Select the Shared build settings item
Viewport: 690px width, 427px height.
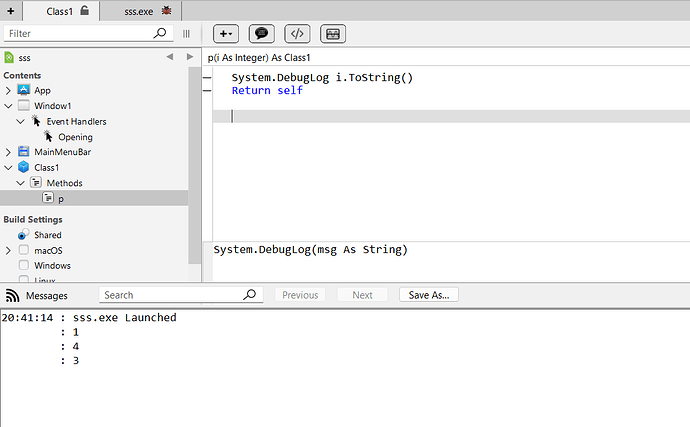[48, 235]
